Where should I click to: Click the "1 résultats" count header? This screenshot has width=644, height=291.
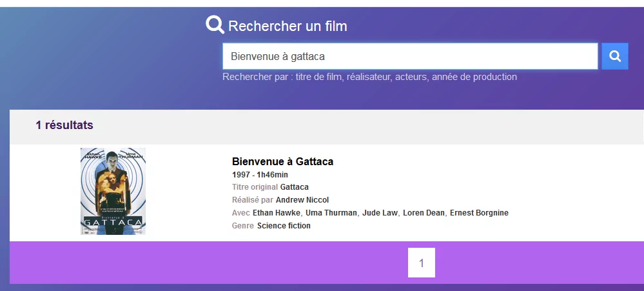click(64, 125)
